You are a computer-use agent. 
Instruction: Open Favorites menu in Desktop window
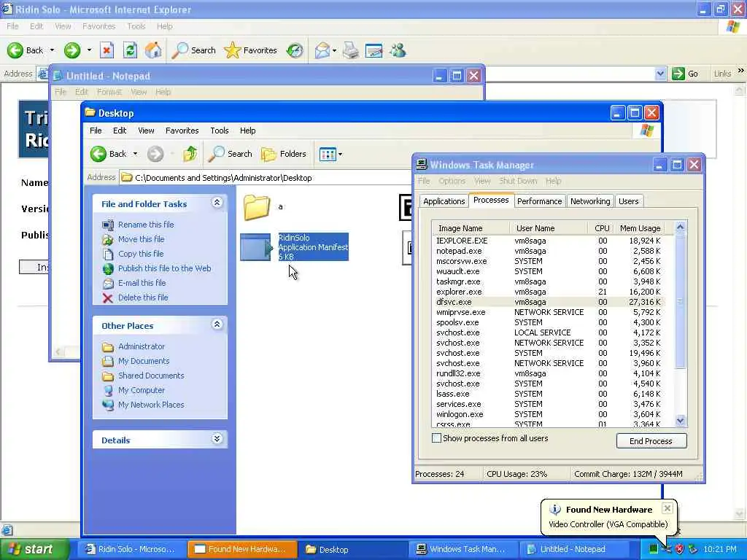click(182, 131)
